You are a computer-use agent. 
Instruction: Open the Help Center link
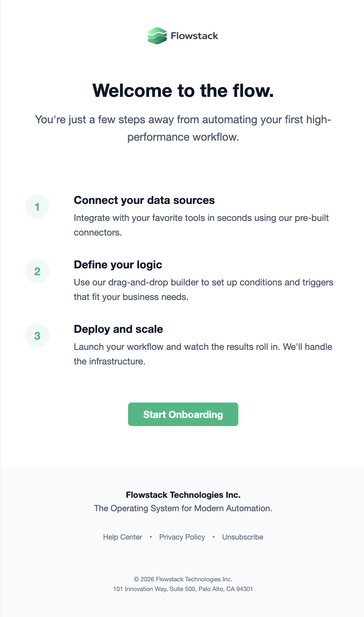[122, 537]
